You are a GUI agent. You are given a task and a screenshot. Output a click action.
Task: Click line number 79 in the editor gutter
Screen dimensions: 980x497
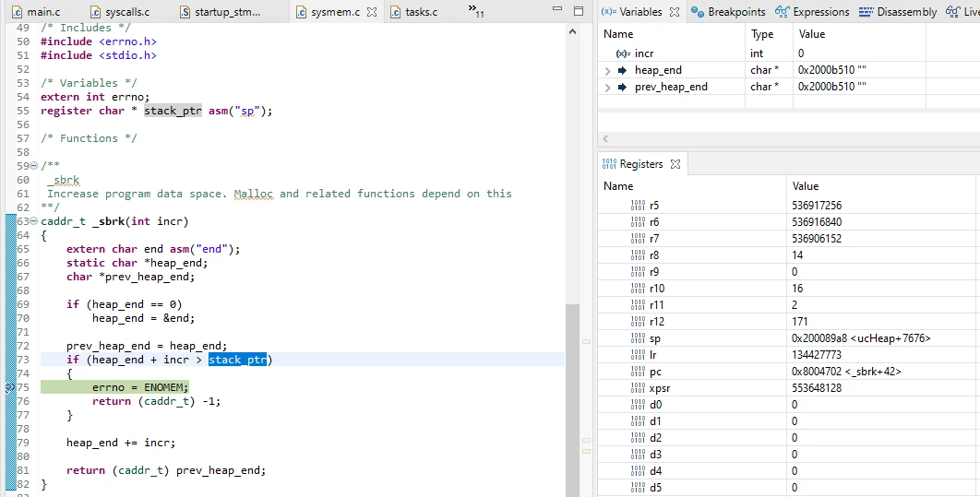click(x=23, y=443)
